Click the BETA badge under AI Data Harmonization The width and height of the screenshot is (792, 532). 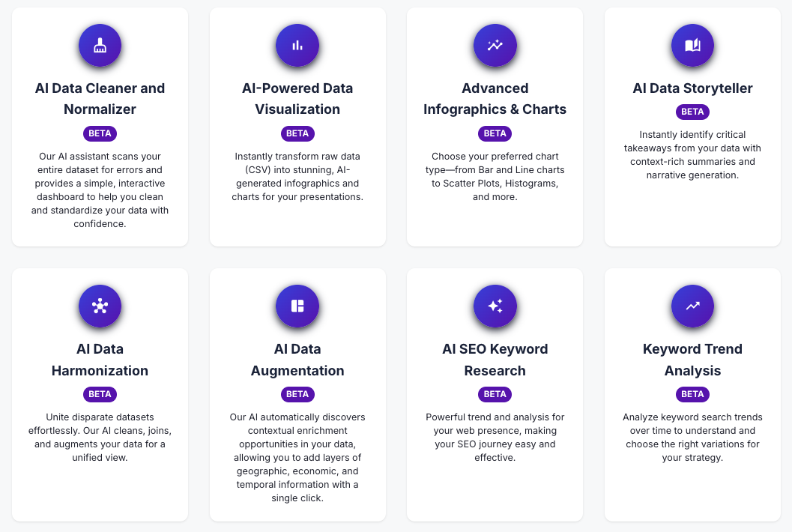(x=100, y=394)
